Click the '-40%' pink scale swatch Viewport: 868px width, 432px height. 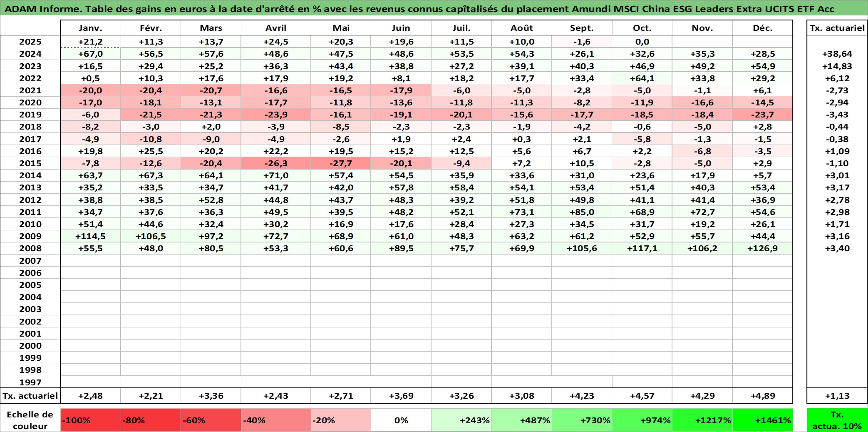pyautogui.click(x=276, y=420)
